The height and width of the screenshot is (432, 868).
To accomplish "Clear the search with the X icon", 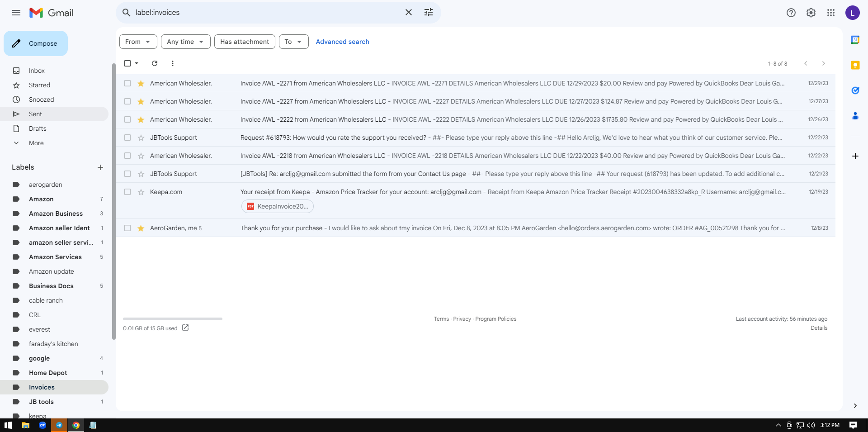I will pos(409,13).
